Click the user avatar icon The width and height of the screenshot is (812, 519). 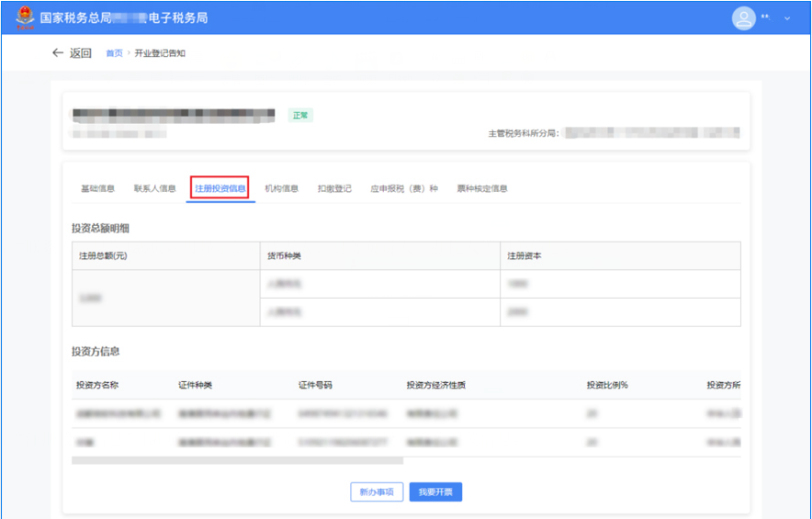coord(743,17)
